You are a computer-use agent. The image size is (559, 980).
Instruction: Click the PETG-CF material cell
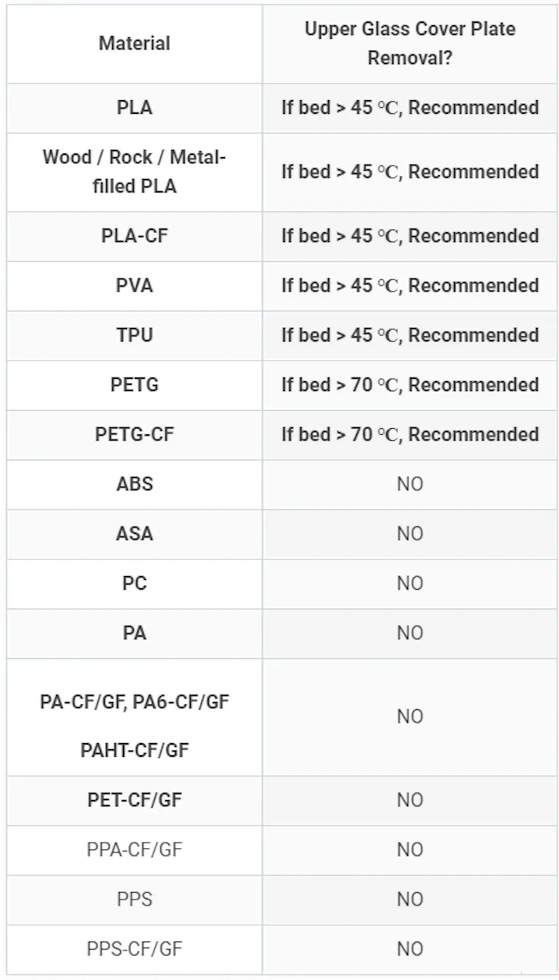pos(134,434)
